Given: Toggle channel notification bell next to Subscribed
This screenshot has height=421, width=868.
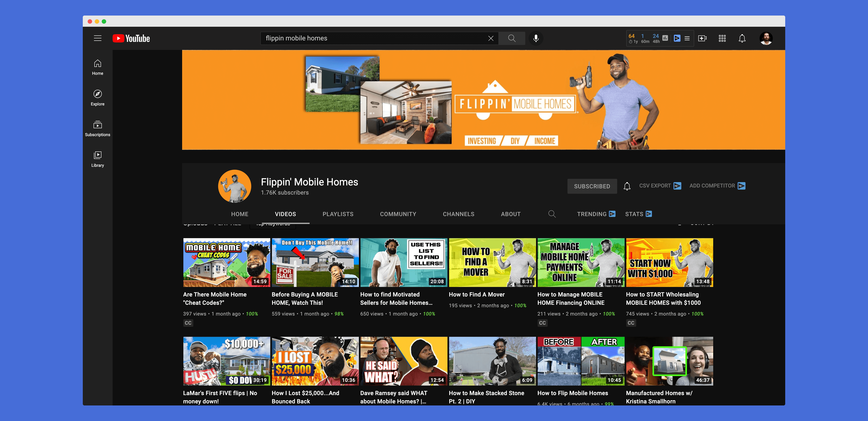Looking at the screenshot, I should [627, 186].
